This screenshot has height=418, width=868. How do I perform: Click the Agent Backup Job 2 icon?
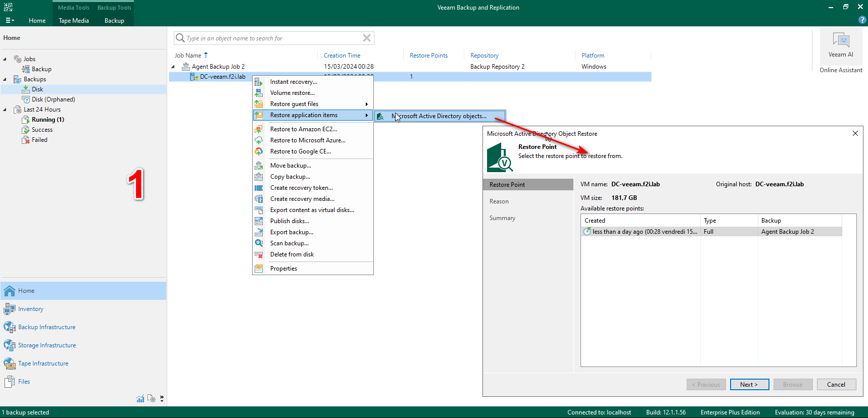coord(186,67)
